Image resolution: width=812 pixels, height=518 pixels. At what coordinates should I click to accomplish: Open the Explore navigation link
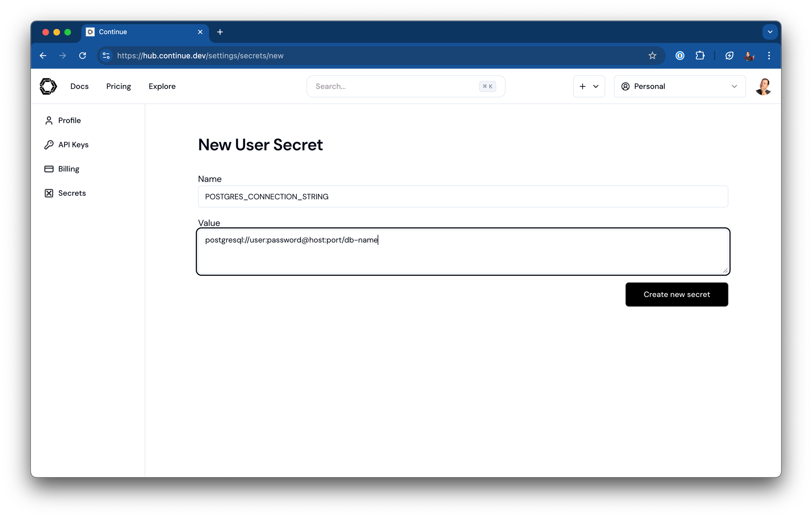[x=162, y=87]
